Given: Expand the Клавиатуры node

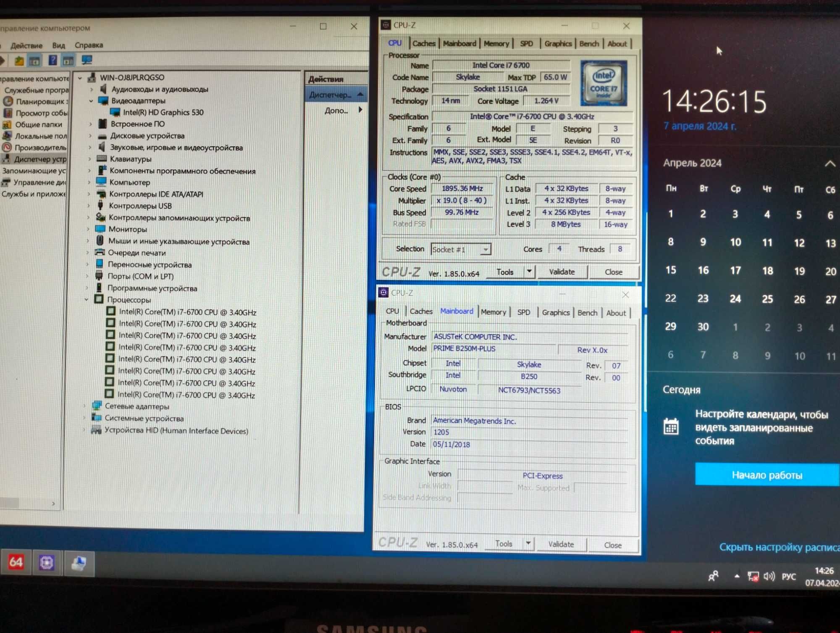Looking at the screenshot, I should (x=90, y=159).
